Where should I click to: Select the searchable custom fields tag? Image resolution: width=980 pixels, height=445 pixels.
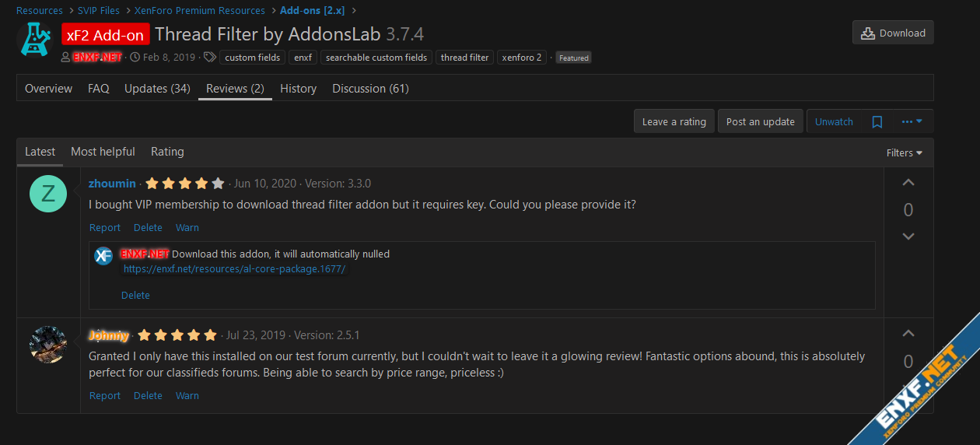(376, 58)
